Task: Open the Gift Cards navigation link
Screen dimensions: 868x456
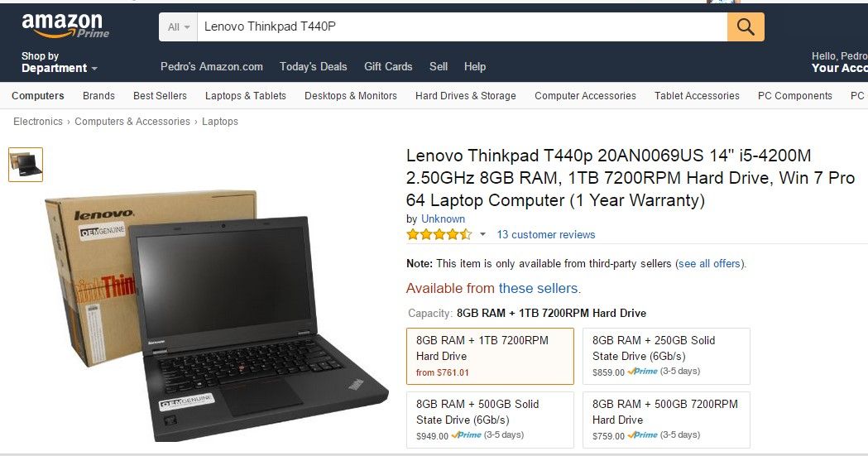Action: (388, 66)
